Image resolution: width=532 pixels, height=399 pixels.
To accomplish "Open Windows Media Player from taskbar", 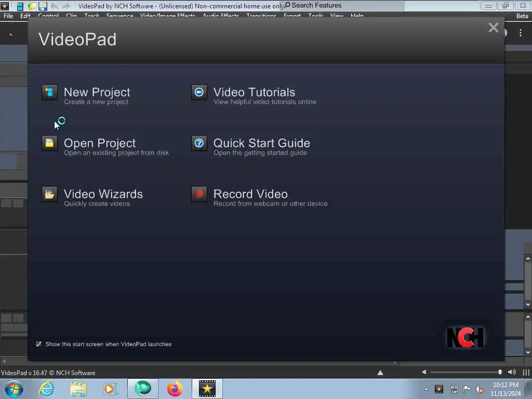I will coord(110,389).
